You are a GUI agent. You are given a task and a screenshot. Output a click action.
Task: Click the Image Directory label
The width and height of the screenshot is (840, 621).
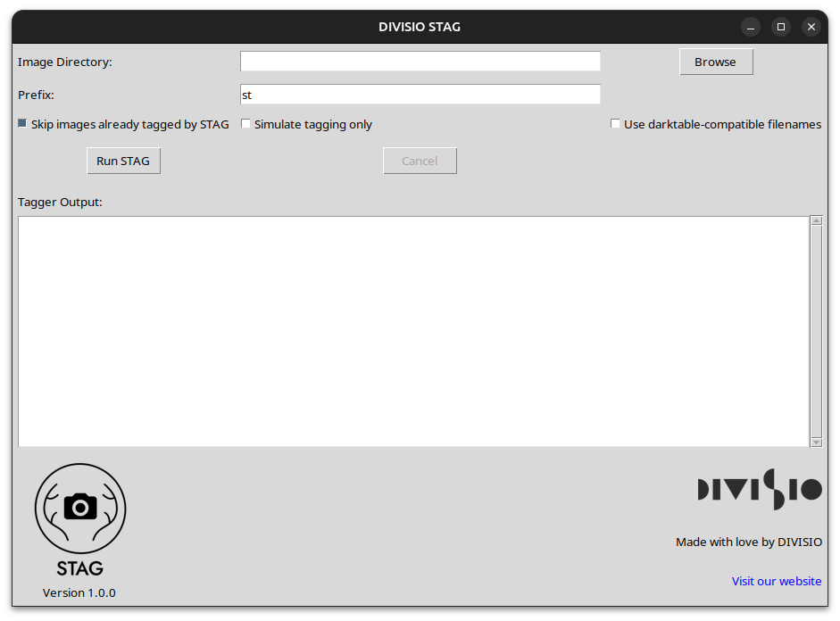tap(65, 62)
